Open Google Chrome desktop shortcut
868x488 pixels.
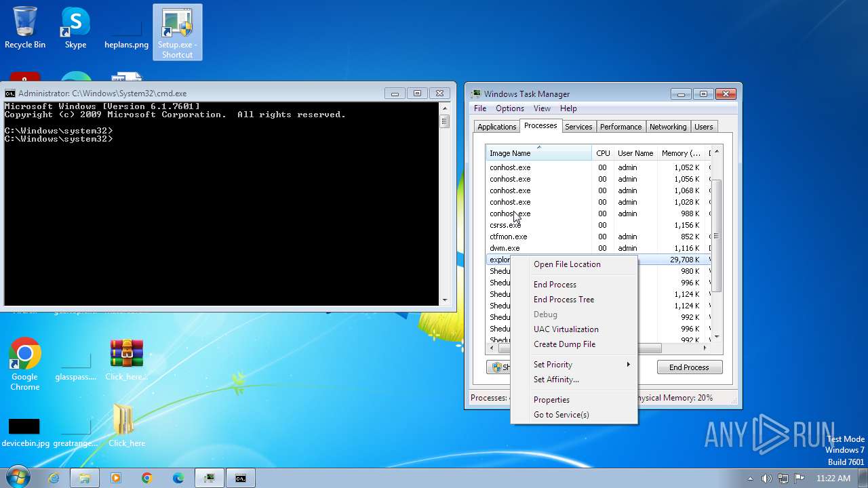25,365
